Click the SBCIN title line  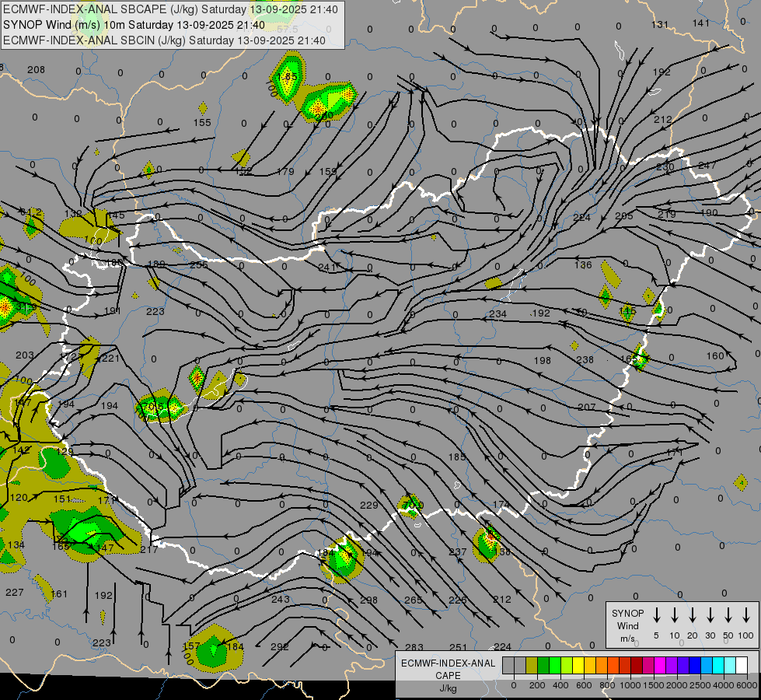(x=164, y=40)
